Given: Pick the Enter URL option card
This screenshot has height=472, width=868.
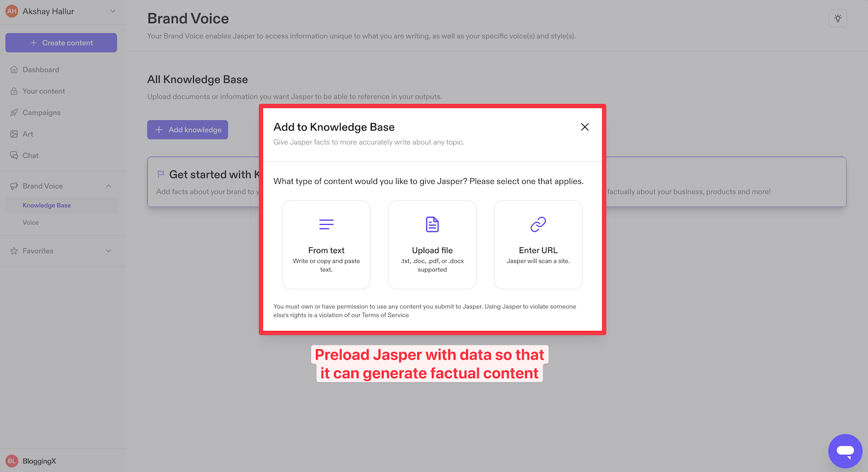Looking at the screenshot, I should click(x=538, y=245).
